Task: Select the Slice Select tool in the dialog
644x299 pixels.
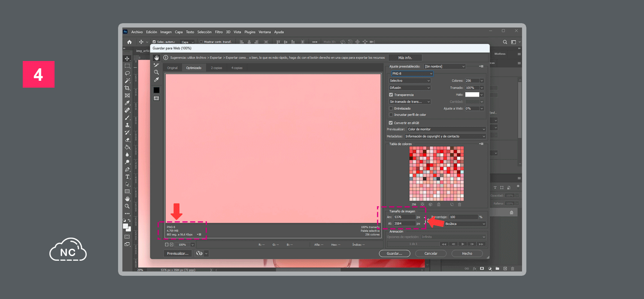Action: (157, 65)
